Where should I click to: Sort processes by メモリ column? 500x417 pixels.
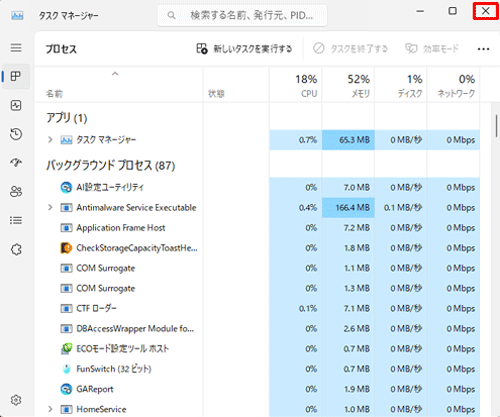pyautogui.click(x=348, y=85)
